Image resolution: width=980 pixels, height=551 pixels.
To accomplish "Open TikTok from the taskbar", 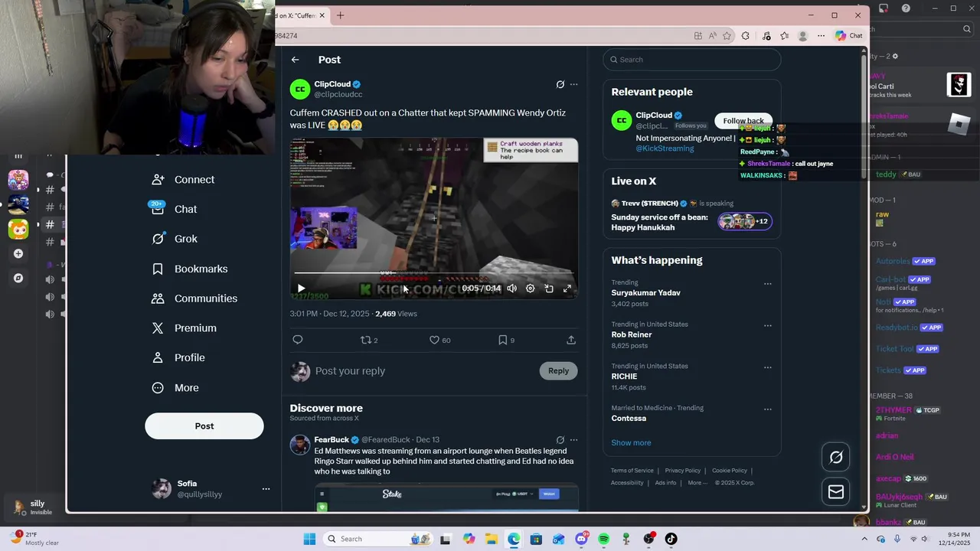I will [x=671, y=539].
